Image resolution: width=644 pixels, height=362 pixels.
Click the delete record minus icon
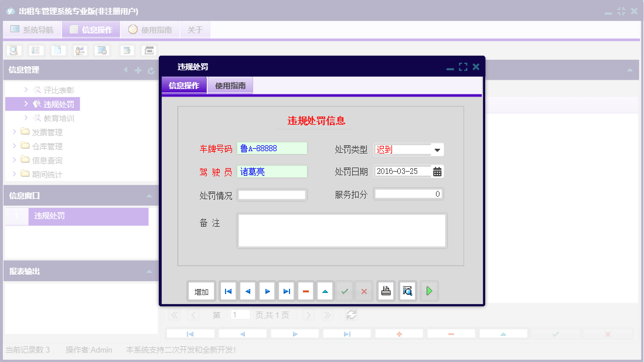coord(305,291)
